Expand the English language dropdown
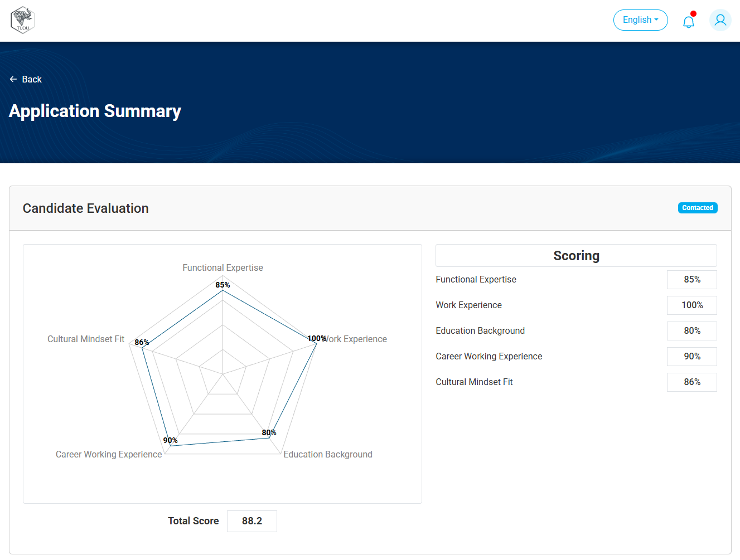The width and height of the screenshot is (740, 560). (x=640, y=20)
